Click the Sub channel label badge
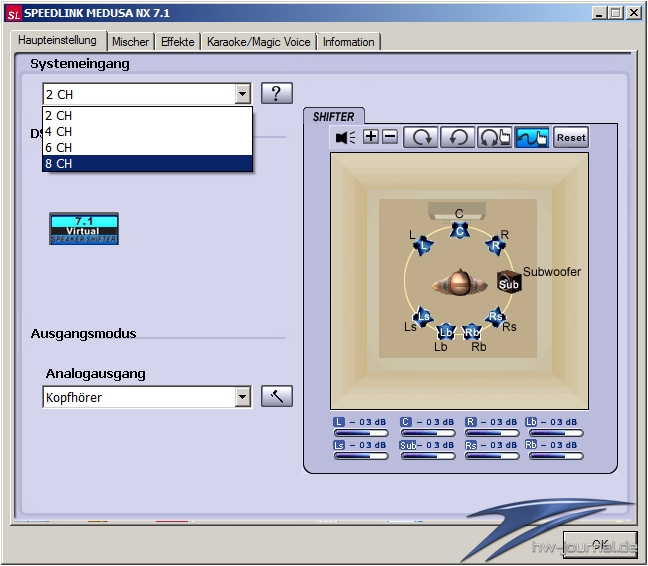 click(x=408, y=445)
